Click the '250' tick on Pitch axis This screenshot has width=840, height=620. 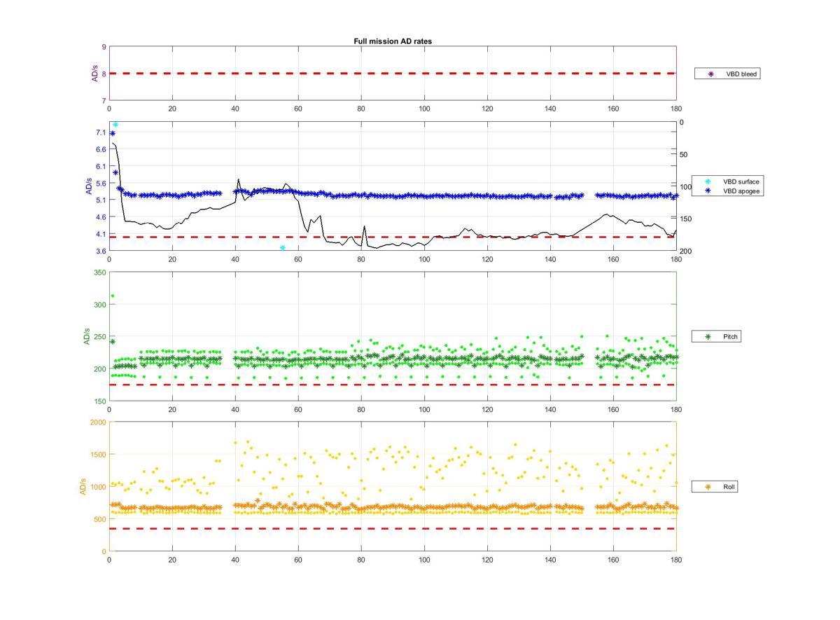point(99,337)
